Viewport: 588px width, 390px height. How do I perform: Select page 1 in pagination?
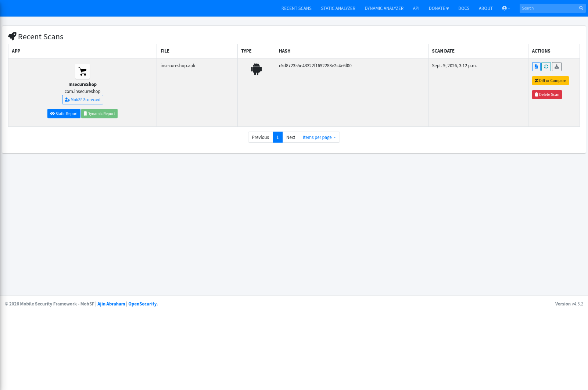(x=277, y=137)
